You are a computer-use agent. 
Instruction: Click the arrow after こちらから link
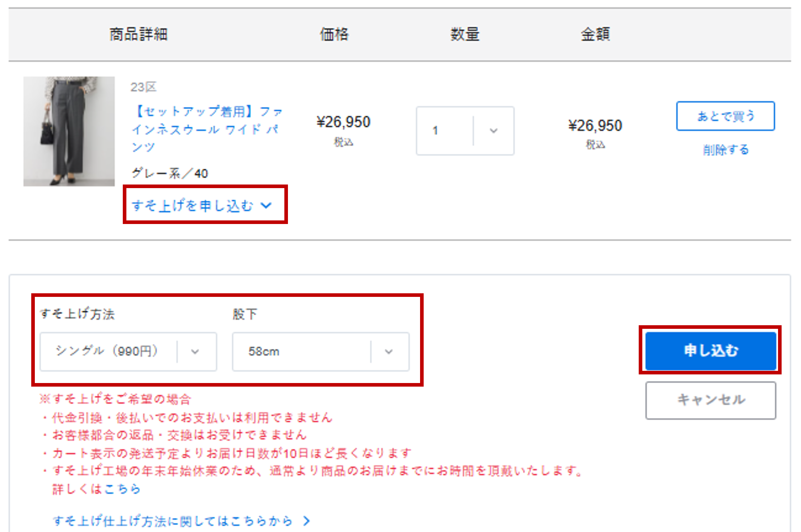click(306, 521)
